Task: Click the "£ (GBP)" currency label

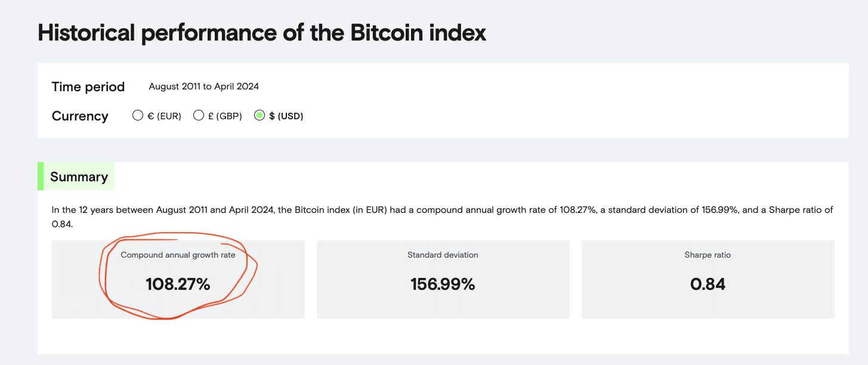Action: [225, 116]
